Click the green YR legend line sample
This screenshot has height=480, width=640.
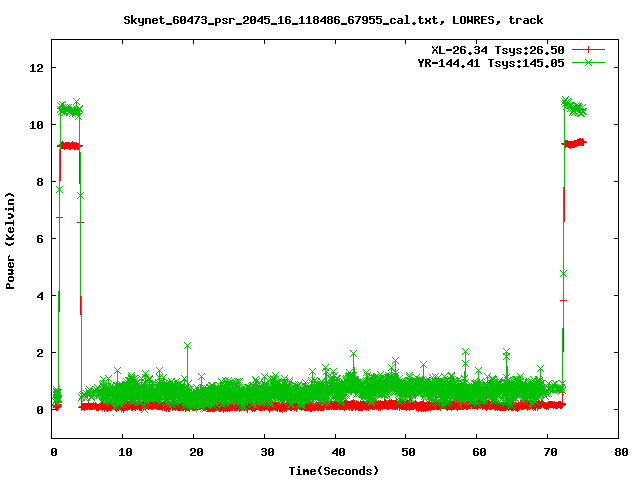(588, 62)
